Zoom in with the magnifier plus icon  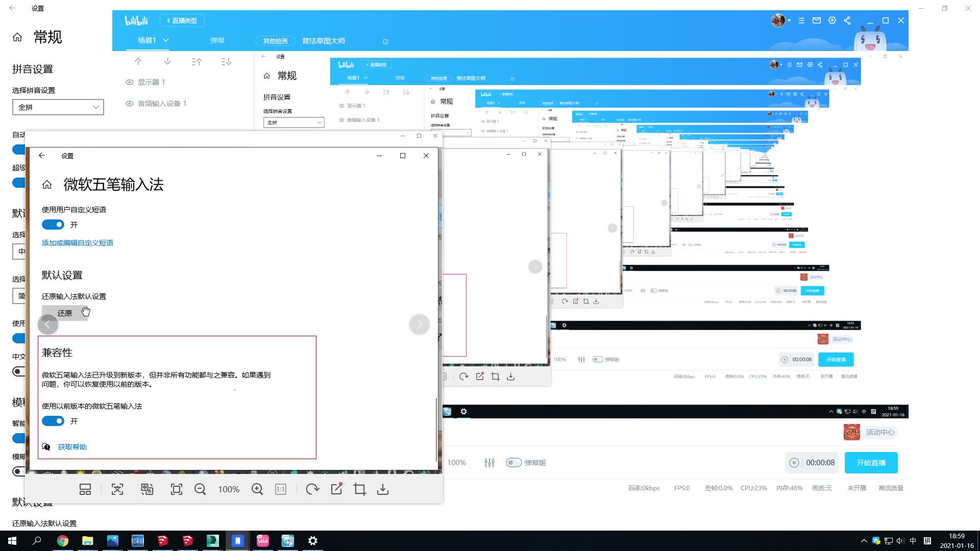click(257, 490)
